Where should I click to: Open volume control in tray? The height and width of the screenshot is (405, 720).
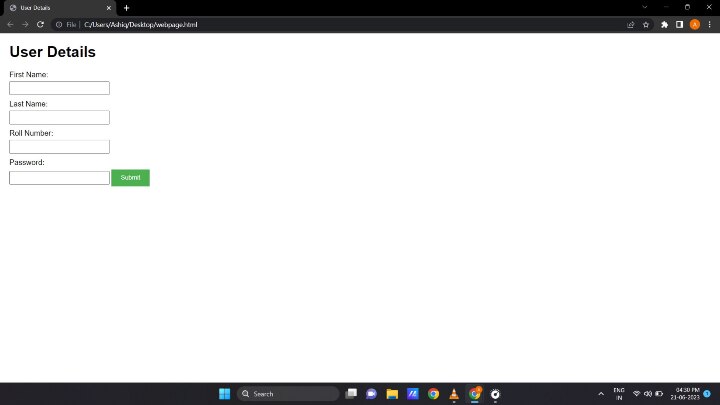648,394
